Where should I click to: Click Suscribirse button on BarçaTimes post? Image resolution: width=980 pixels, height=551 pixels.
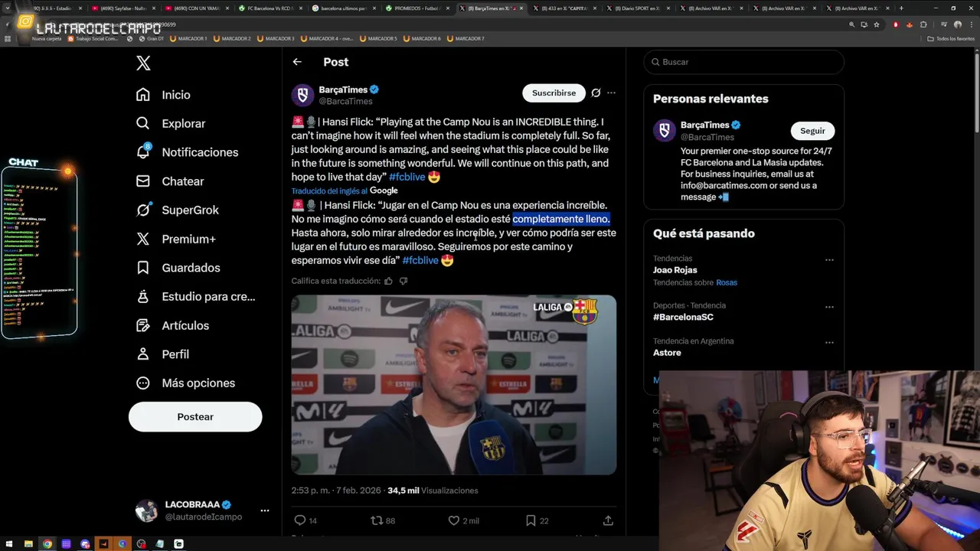(554, 93)
